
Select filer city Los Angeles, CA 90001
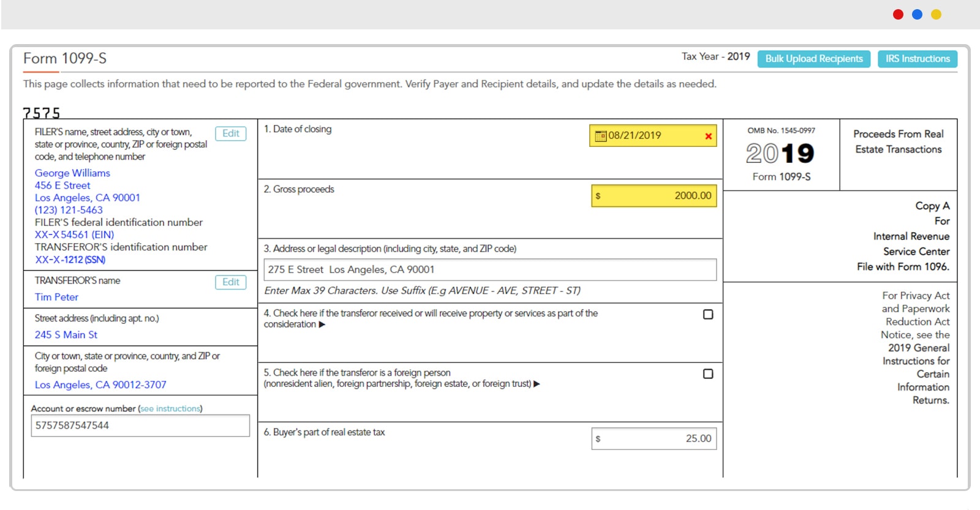tap(88, 198)
